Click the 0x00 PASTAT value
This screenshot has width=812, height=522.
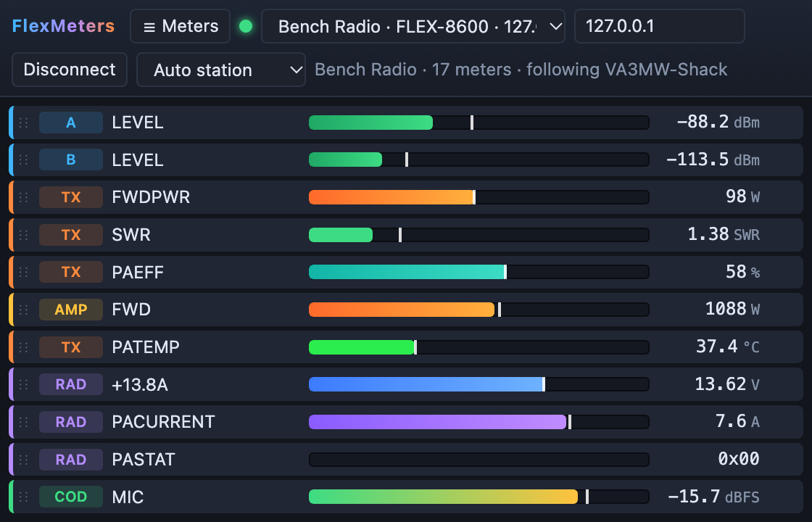[739, 459]
